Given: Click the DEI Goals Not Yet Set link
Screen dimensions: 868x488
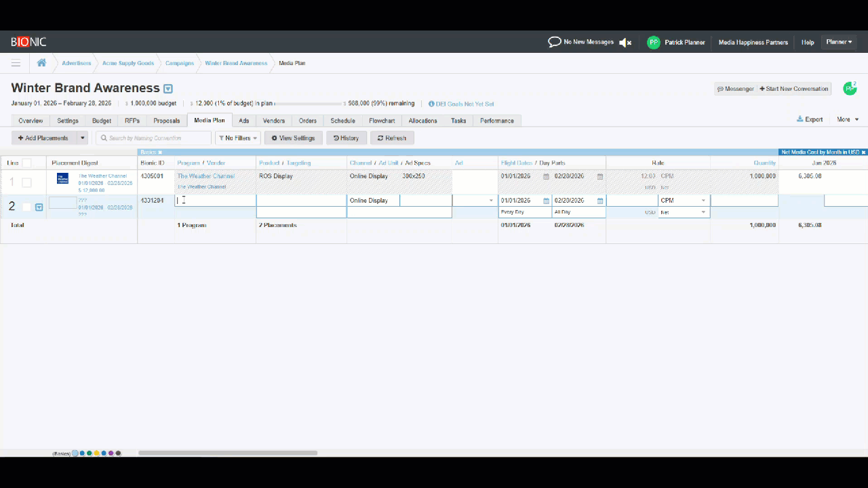Looking at the screenshot, I should (x=465, y=104).
